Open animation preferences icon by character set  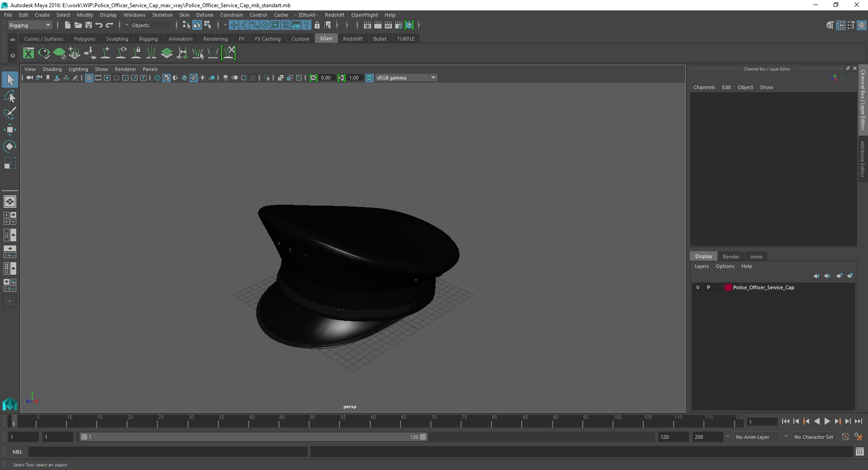click(859, 437)
